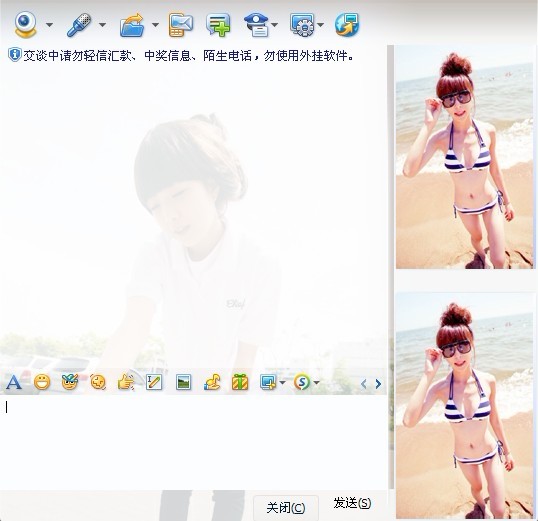The width and height of the screenshot is (538, 521).
Task: Open the pointing hand gesture icon
Action: (126, 382)
